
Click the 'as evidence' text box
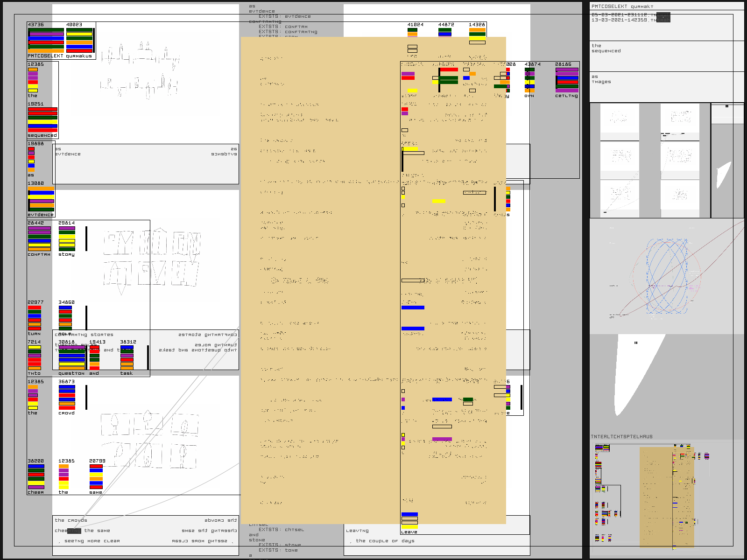146,164
